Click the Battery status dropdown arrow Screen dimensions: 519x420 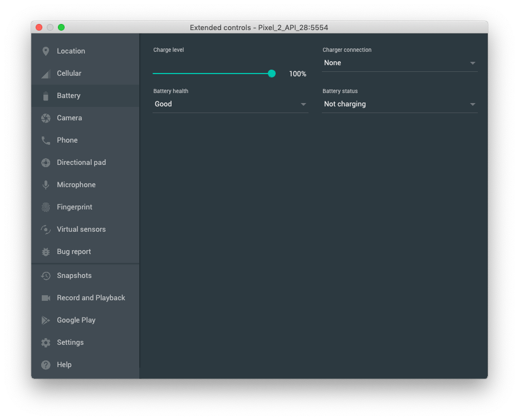(473, 105)
